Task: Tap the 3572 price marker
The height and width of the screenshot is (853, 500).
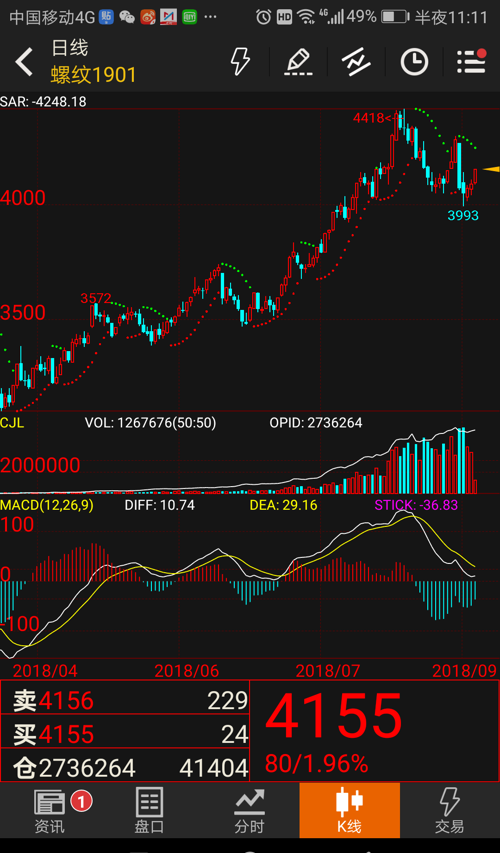Action: point(96,298)
